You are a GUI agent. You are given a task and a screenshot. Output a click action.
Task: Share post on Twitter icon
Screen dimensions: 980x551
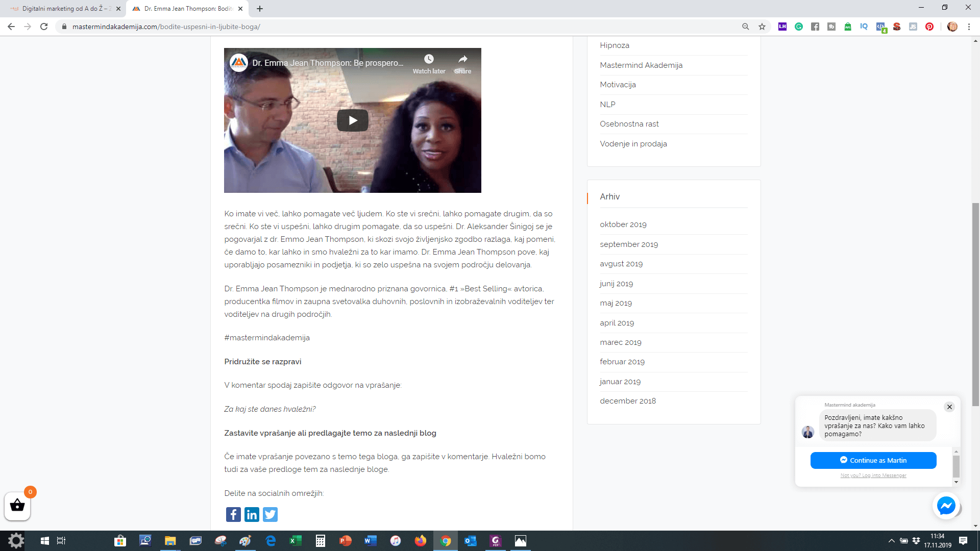coord(270,514)
